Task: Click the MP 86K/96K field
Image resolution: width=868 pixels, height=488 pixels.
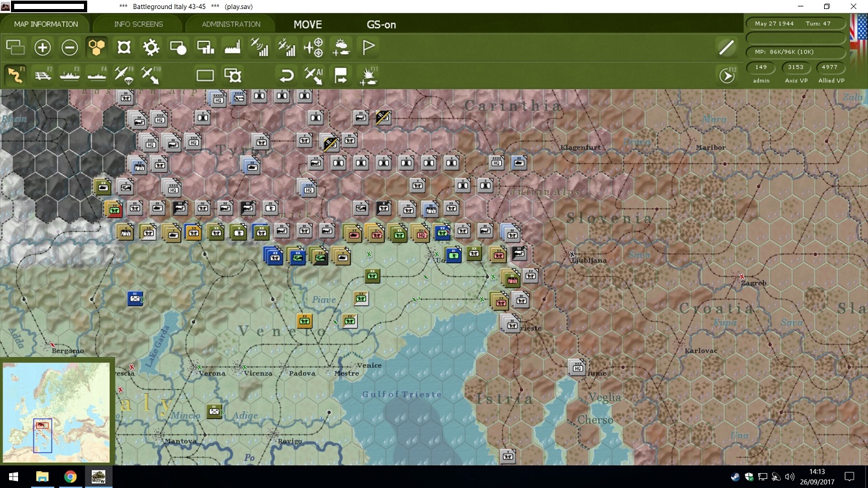Action: coord(796,52)
